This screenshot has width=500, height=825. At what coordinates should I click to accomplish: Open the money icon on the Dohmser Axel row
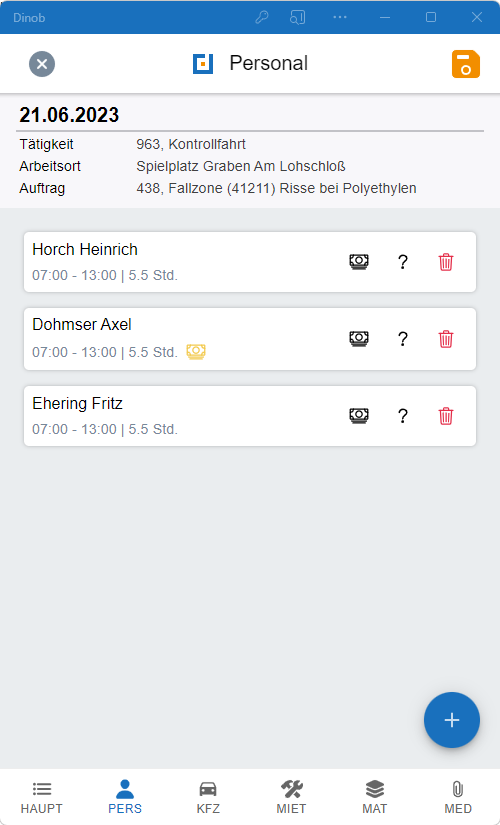pyautogui.click(x=359, y=338)
